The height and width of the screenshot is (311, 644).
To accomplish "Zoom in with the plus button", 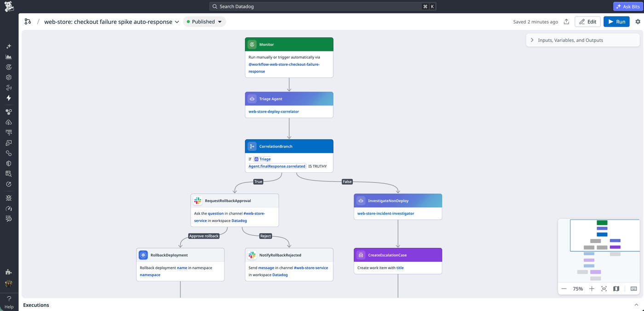I will point(592,288).
